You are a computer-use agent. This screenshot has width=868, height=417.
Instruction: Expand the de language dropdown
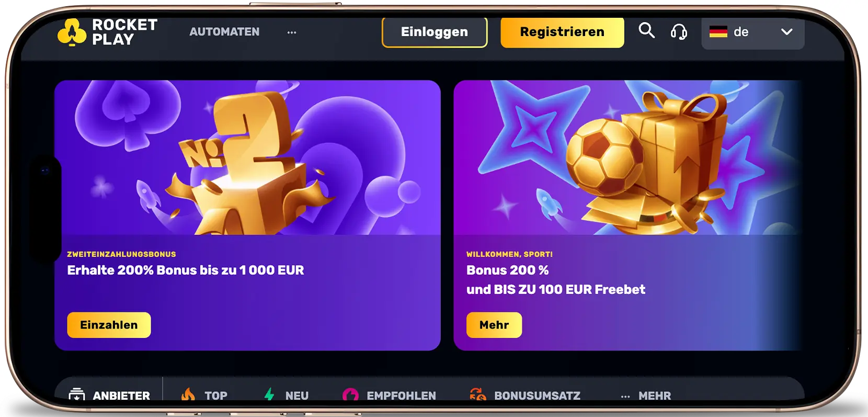tap(753, 32)
